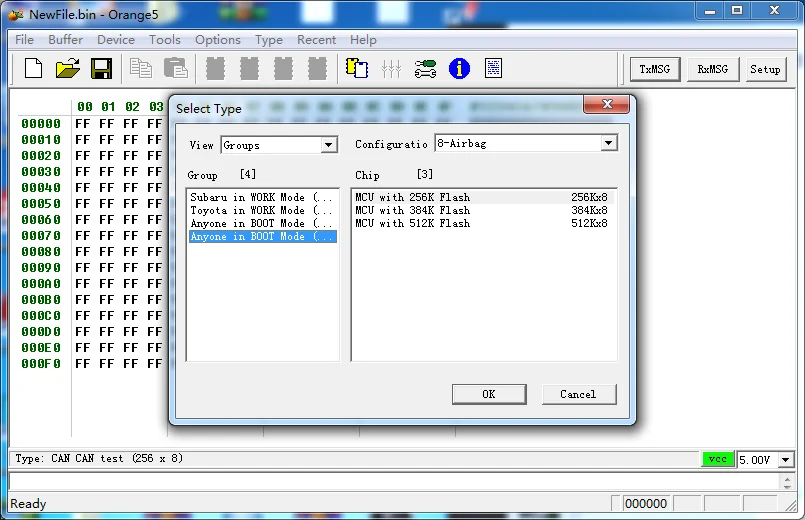
Task: Click the empty message log field
Action: point(394,482)
